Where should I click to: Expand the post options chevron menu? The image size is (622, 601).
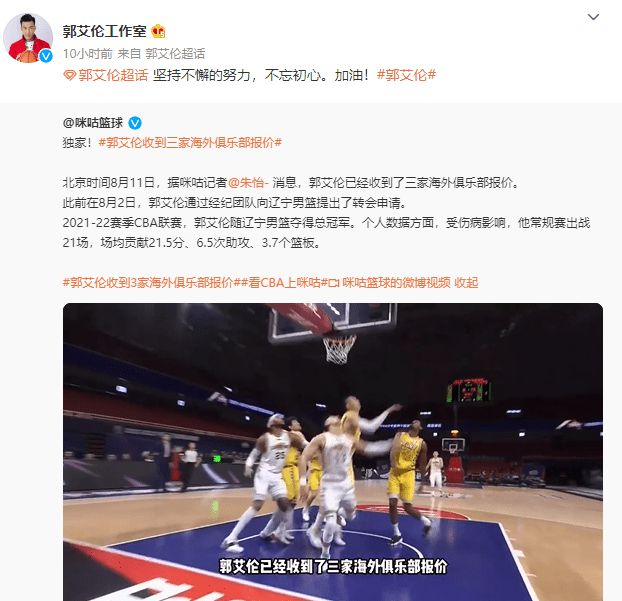click(593, 17)
